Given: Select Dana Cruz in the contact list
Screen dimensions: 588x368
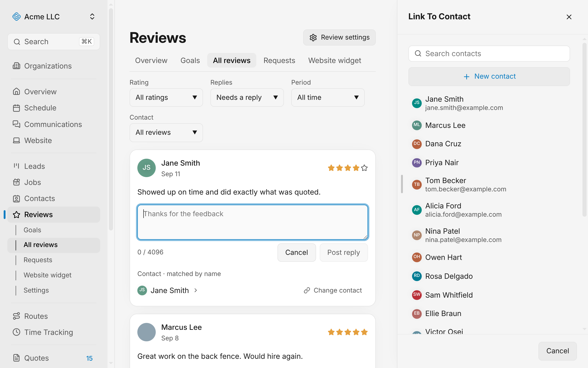Looking at the screenshot, I should pos(489,144).
